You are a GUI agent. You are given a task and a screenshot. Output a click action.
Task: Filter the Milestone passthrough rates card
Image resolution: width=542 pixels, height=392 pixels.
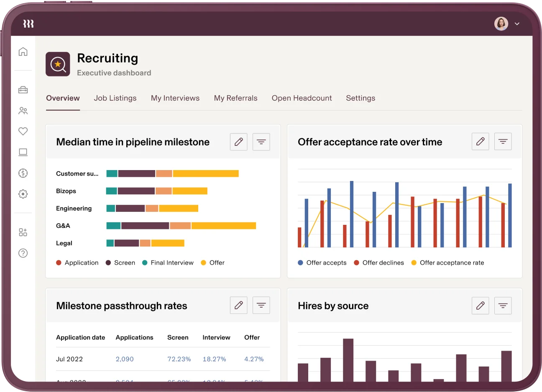261,305
